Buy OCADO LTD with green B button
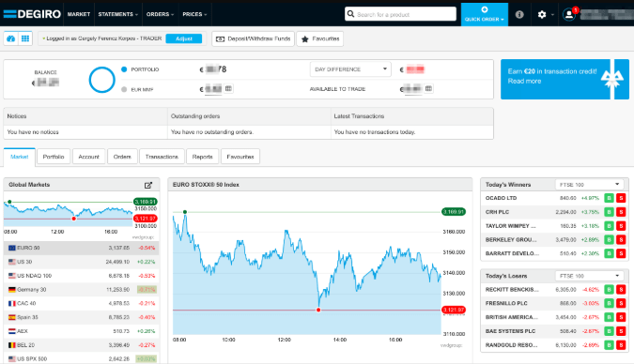 [609, 198]
